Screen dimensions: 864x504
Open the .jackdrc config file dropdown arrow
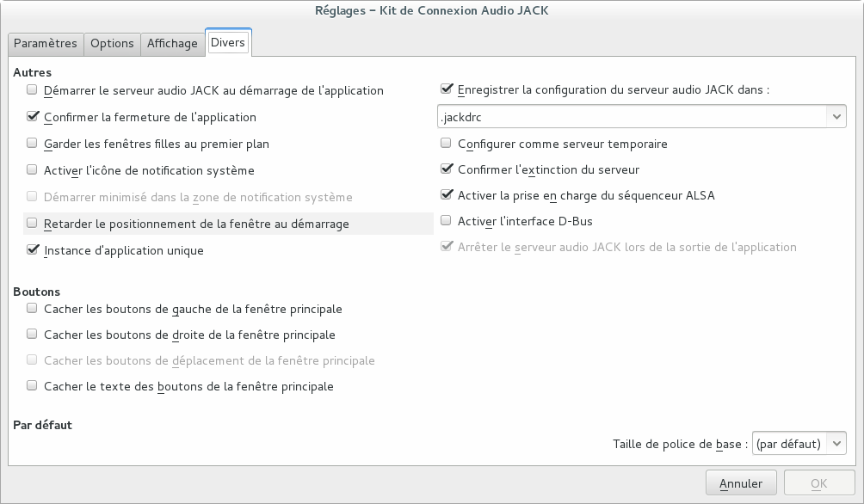(x=836, y=116)
